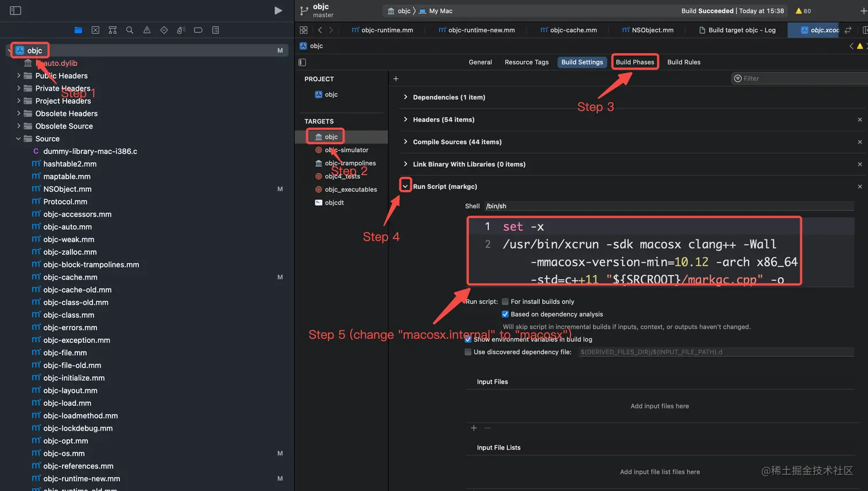The image size is (868, 491).
Task: Expand the Public Headers folder
Action: tap(18, 75)
